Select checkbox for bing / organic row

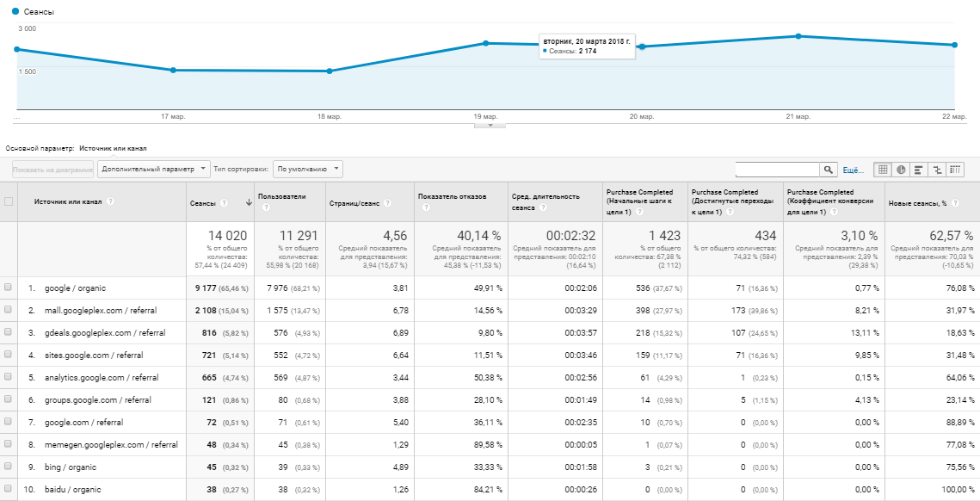tap(9, 467)
